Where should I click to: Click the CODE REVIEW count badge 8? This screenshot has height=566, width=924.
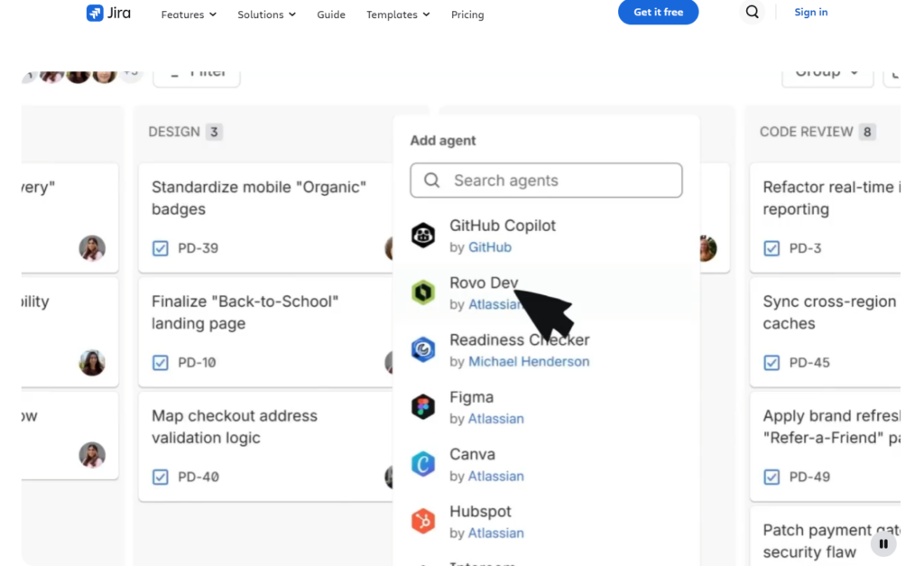pyautogui.click(x=867, y=132)
